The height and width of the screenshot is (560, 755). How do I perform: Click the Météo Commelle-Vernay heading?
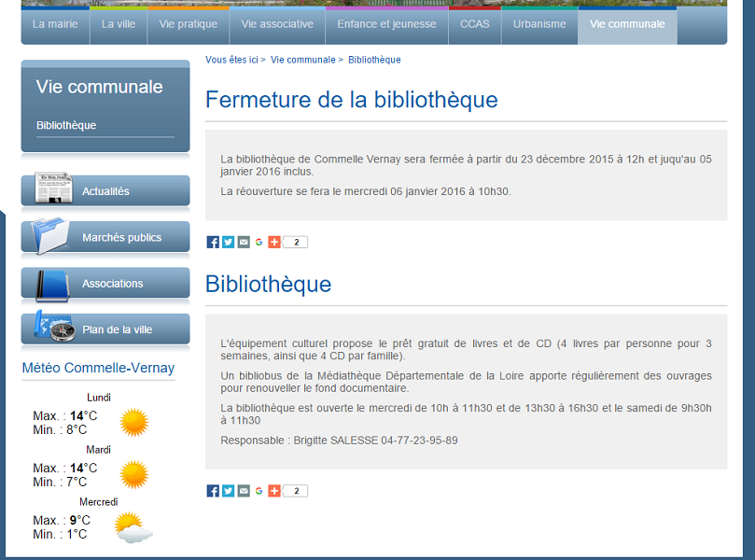tap(98, 368)
